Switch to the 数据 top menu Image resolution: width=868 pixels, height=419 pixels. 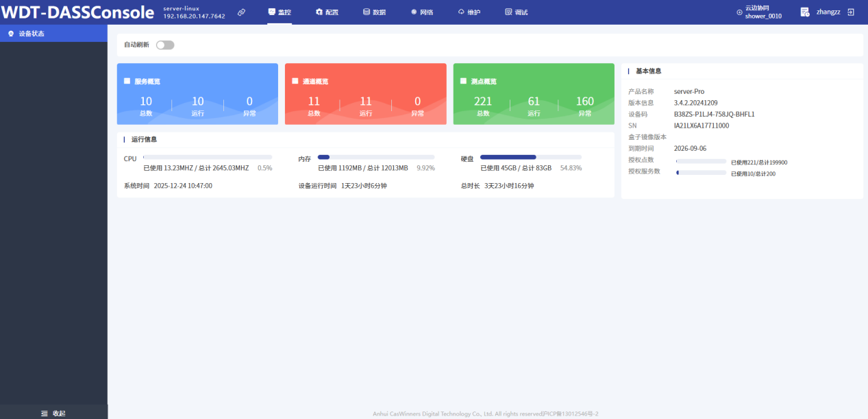pos(374,12)
